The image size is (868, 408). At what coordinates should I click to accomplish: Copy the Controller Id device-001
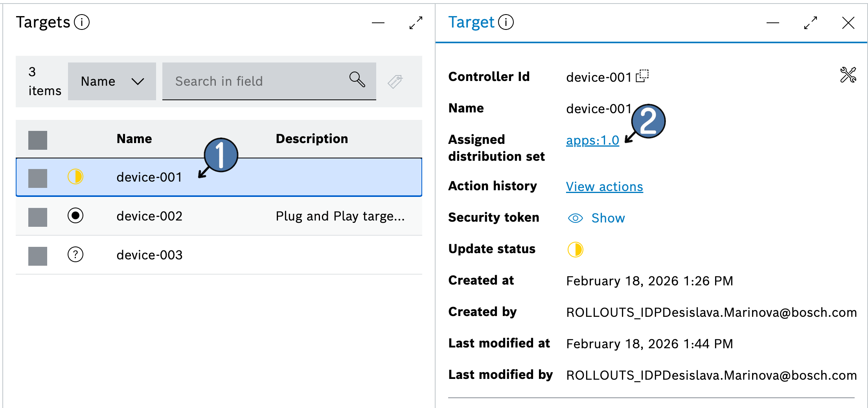642,76
